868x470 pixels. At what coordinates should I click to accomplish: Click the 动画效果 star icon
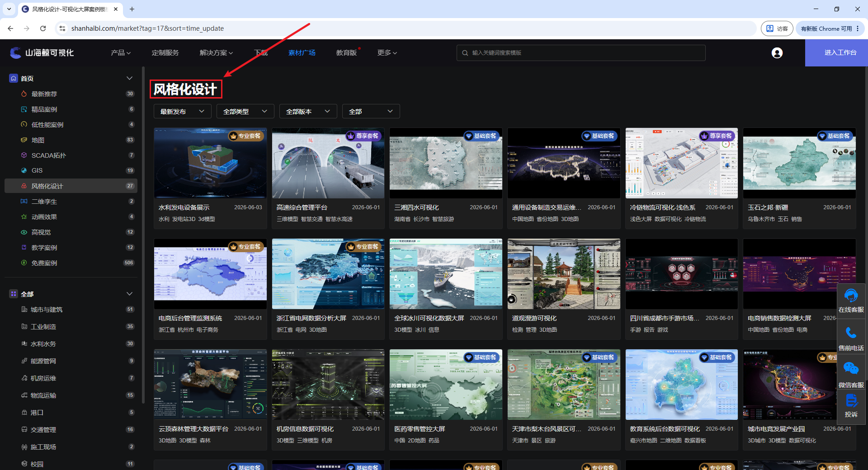24,217
